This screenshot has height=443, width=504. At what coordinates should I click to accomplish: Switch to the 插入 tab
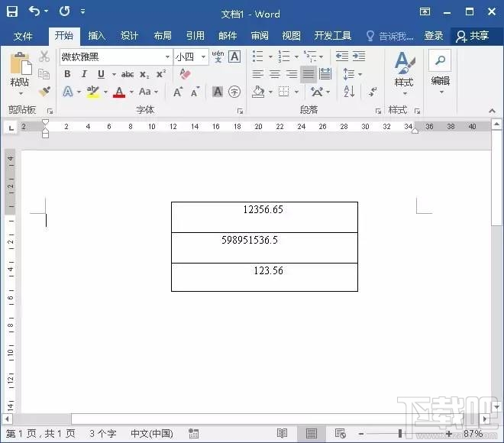[x=96, y=36]
